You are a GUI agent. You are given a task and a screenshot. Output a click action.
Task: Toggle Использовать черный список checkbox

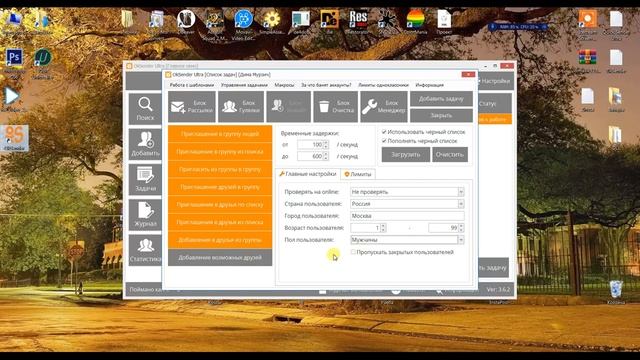(384, 132)
